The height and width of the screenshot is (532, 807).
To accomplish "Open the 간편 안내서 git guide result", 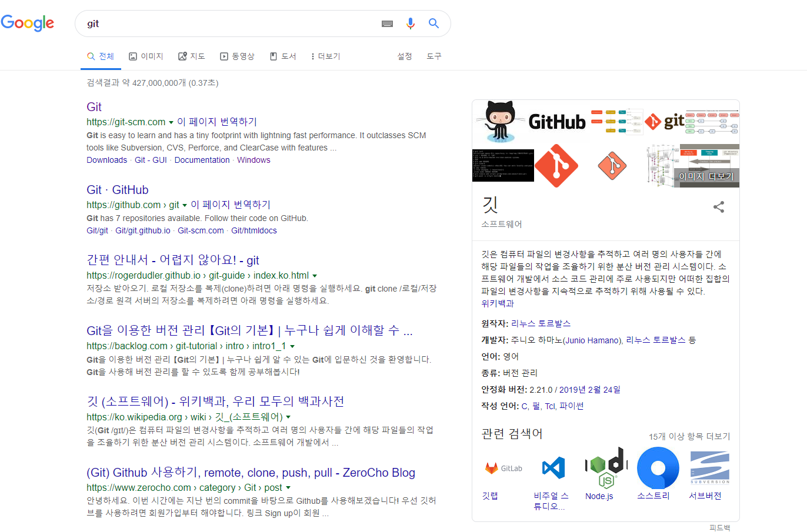I will click(173, 260).
